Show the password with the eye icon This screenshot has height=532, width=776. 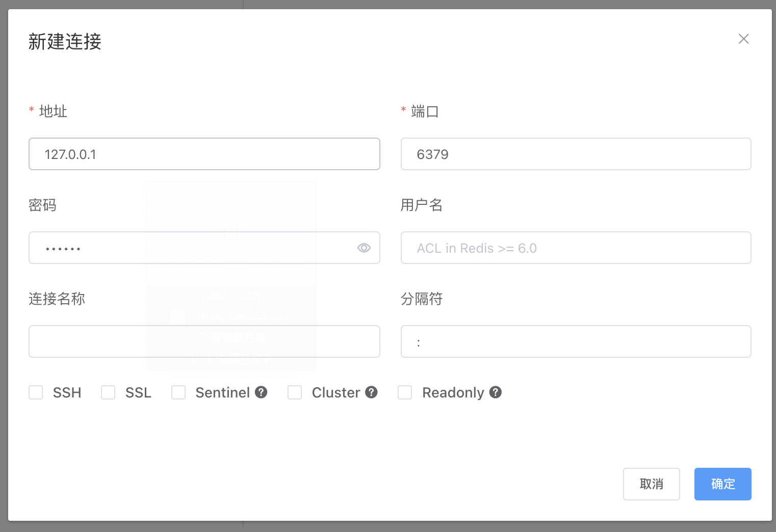pos(364,248)
